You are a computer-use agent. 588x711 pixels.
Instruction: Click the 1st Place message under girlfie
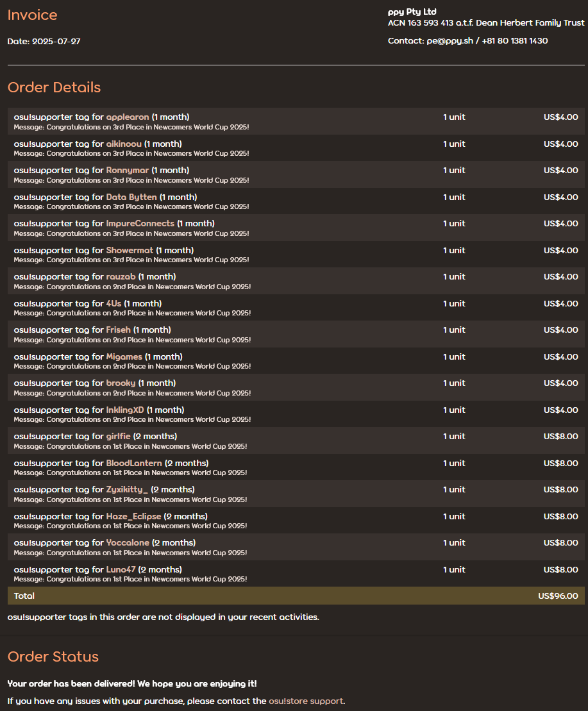(131, 446)
